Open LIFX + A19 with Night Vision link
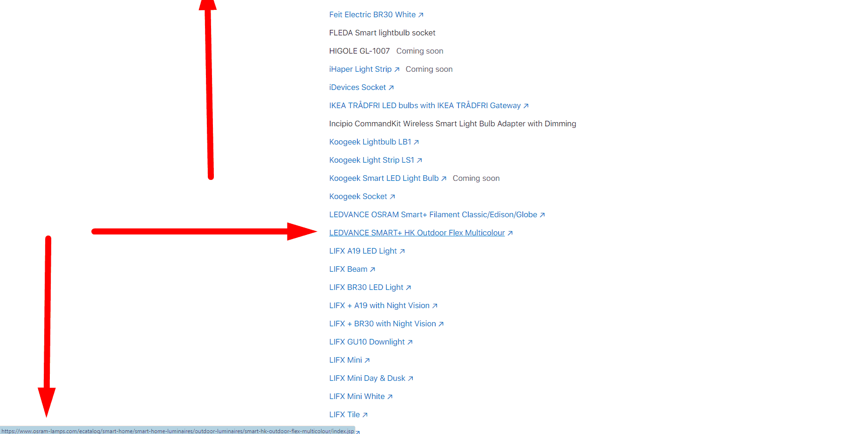This screenshot has height=434, width=868. click(x=379, y=305)
